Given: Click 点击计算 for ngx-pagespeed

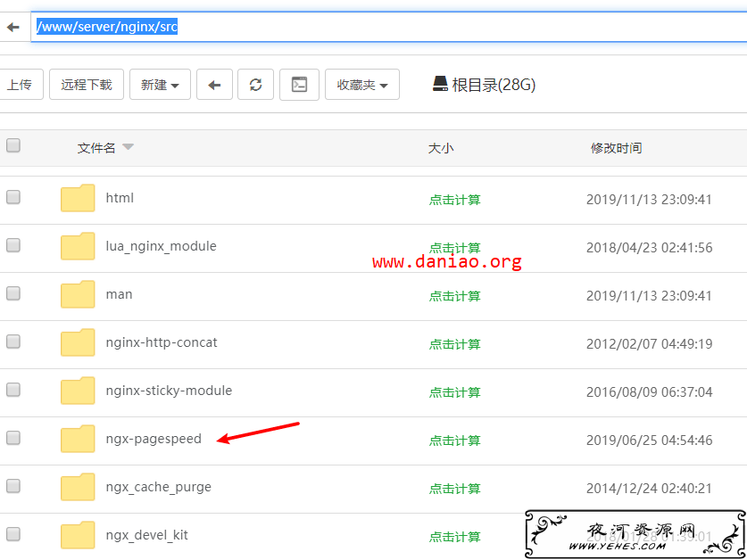Looking at the screenshot, I should (x=454, y=441).
